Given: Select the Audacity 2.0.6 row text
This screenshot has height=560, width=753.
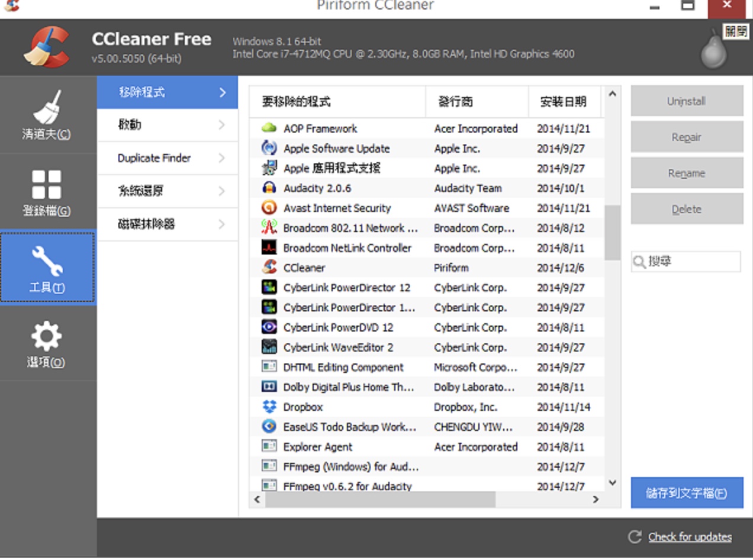Looking at the screenshot, I should 317,188.
